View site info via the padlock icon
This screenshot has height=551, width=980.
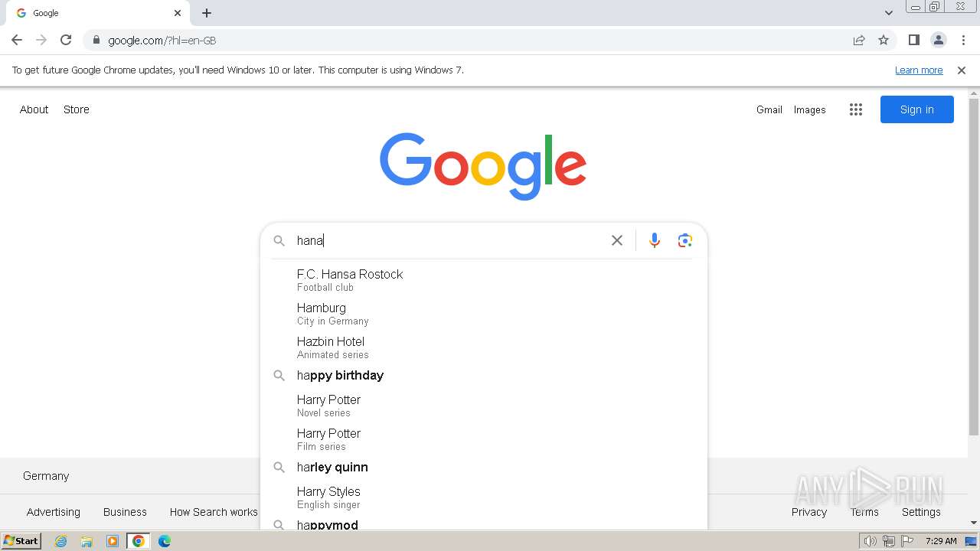pyautogui.click(x=96, y=40)
